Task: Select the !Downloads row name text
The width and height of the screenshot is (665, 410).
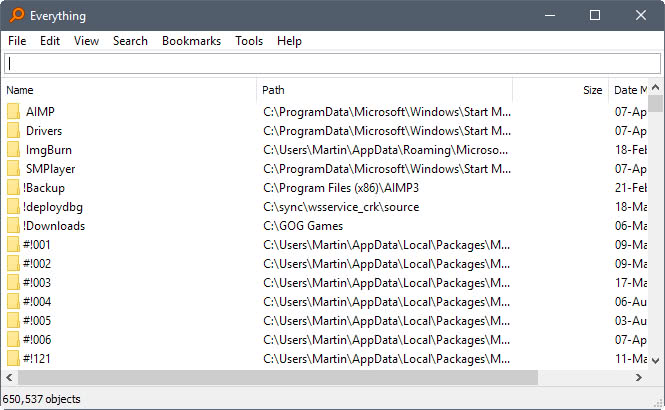Action: click(x=54, y=226)
